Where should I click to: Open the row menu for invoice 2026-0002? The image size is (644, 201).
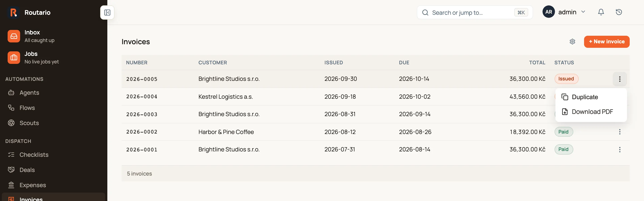point(619,132)
